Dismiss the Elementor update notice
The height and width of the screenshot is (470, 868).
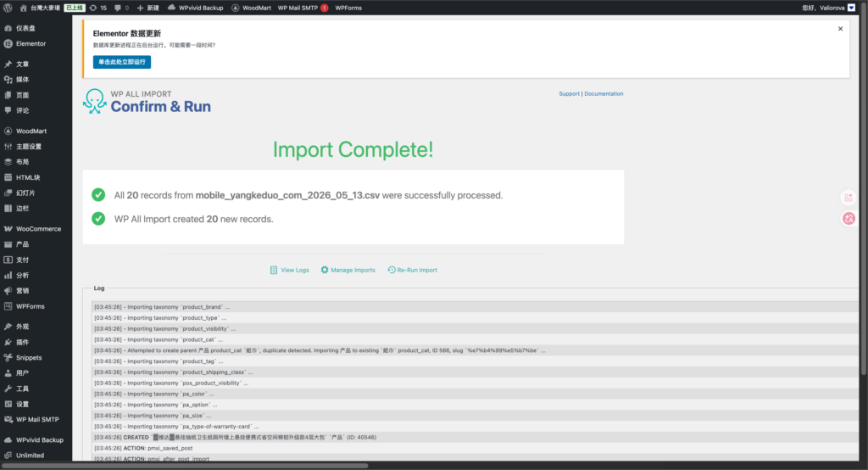click(x=840, y=29)
